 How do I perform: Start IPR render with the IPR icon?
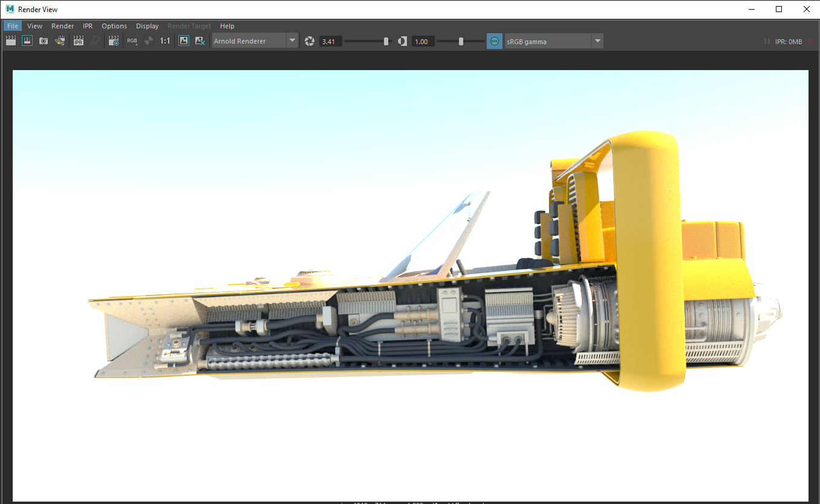(78, 41)
